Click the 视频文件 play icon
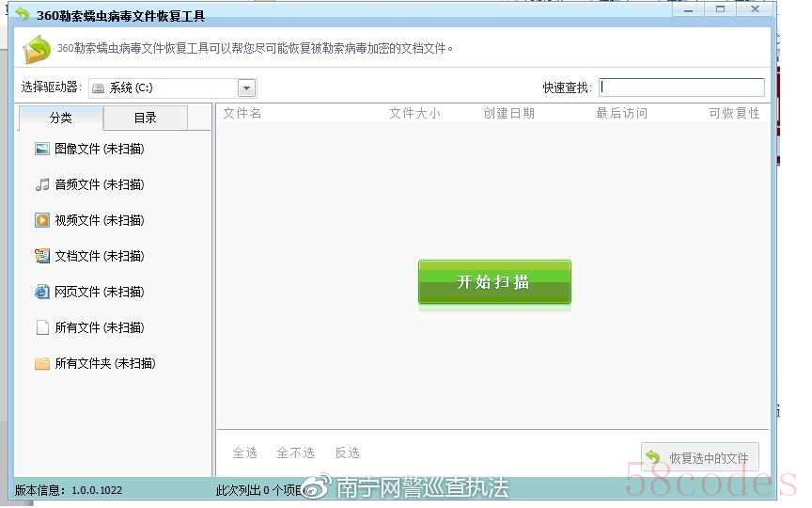The height and width of the screenshot is (508, 812). click(42, 220)
